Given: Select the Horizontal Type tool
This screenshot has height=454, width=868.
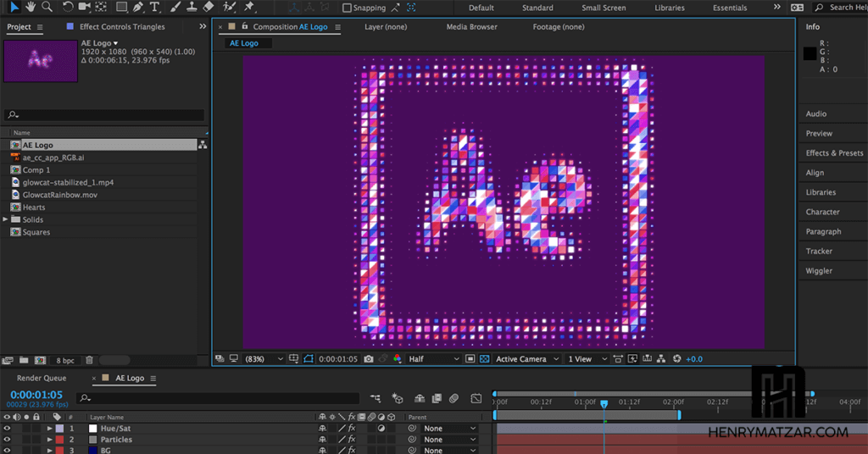Looking at the screenshot, I should pos(154,7).
